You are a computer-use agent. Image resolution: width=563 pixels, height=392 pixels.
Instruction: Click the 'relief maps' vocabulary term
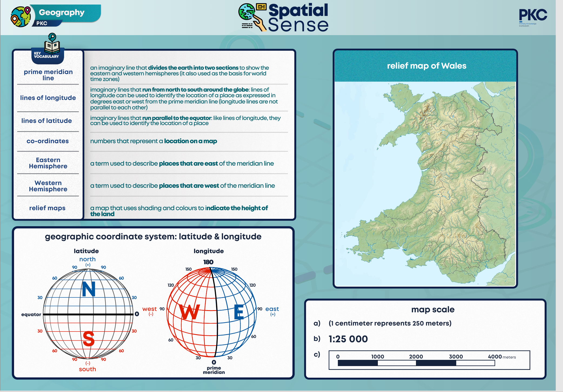pyautogui.click(x=47, y=208)
